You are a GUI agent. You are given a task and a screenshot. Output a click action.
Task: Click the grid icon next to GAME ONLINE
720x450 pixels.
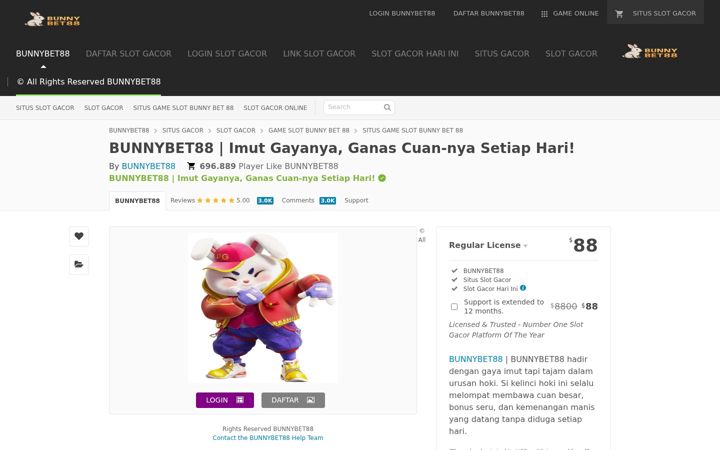[x=544, y=14]
